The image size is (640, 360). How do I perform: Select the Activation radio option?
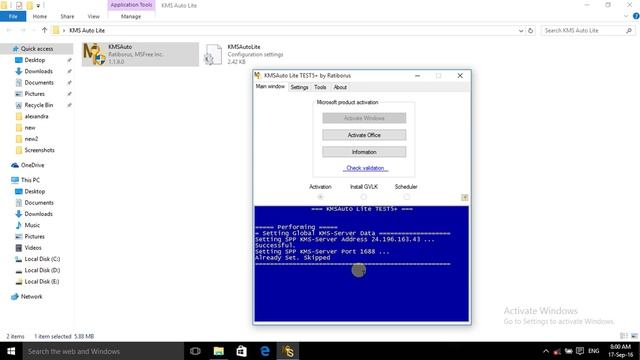coord(320,197)
